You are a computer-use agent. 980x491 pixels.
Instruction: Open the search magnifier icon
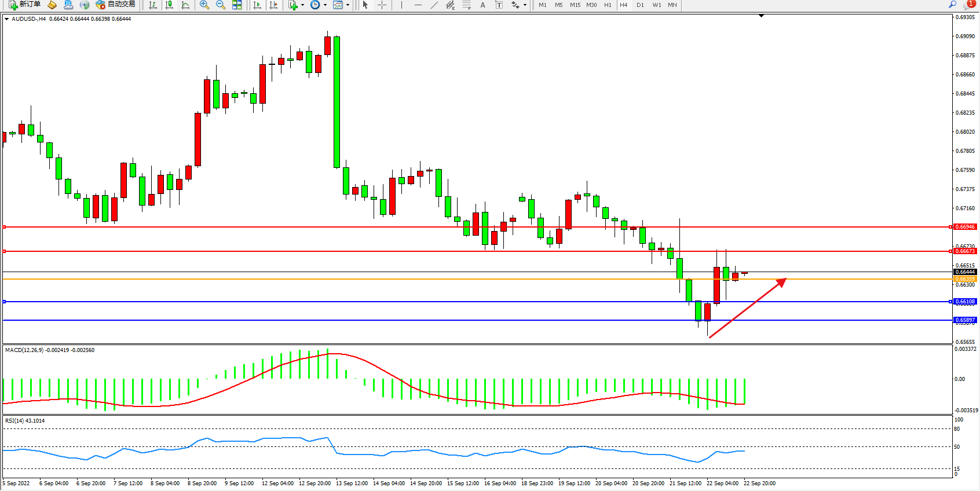point(952,5)
